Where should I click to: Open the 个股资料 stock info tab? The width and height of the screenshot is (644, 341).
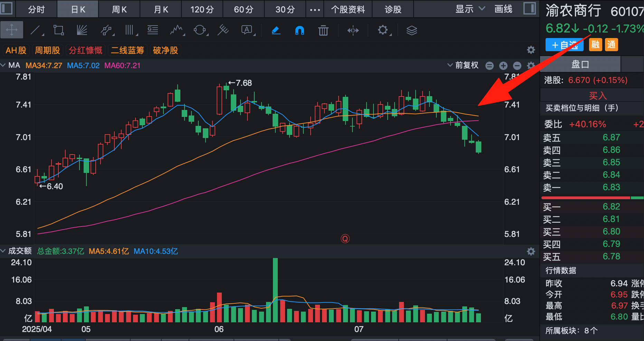348,9
